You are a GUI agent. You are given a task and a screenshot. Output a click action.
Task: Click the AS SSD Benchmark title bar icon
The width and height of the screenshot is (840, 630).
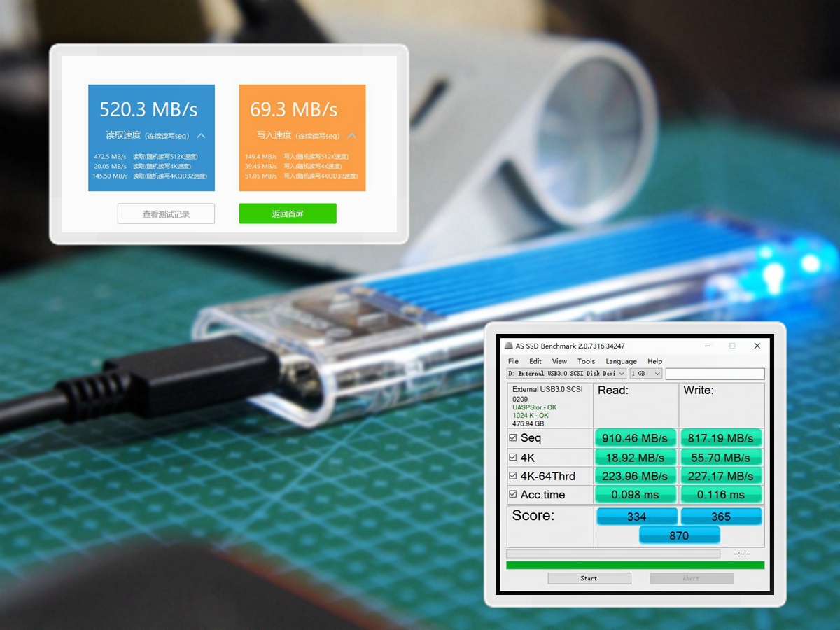(x=508, y=346)
